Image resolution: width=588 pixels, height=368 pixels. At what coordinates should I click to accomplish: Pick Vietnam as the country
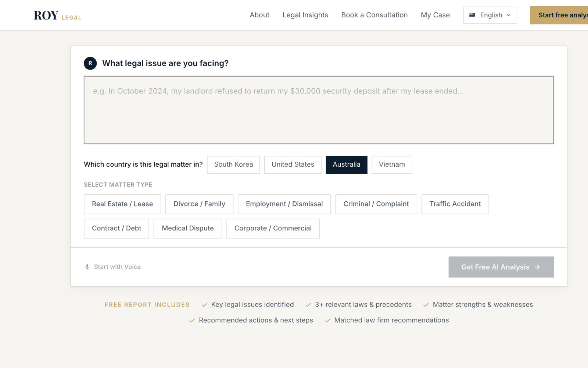(x=392, y=164)
